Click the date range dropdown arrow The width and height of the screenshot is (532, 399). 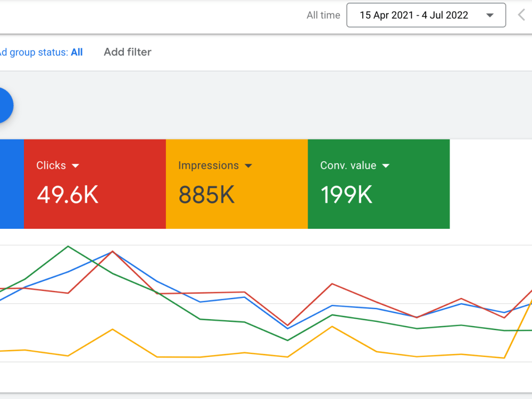tap(489, 15)
